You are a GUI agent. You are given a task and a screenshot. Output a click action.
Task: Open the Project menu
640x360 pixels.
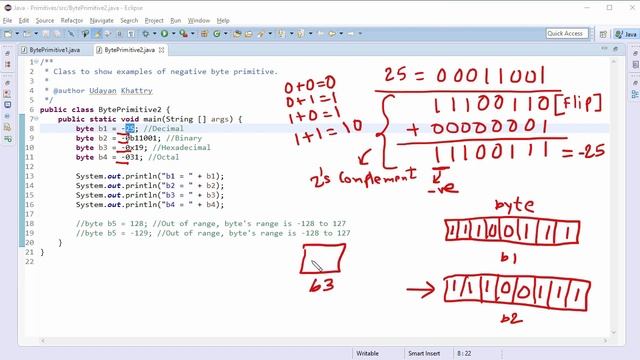154,20
